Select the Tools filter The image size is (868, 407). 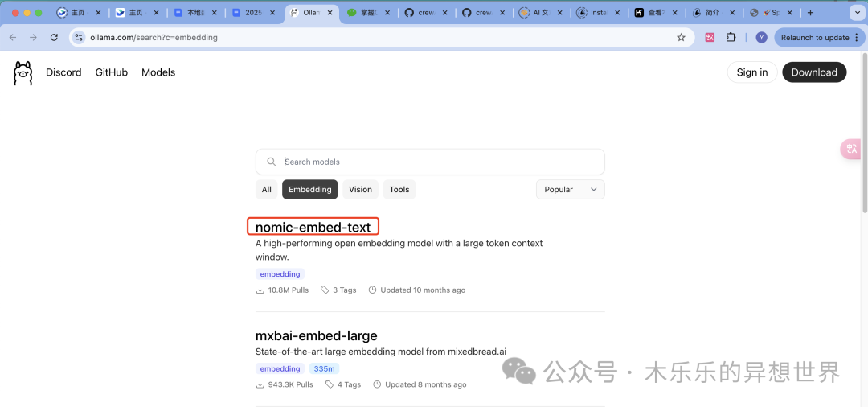pyautogui.click(x=399, y=189)
